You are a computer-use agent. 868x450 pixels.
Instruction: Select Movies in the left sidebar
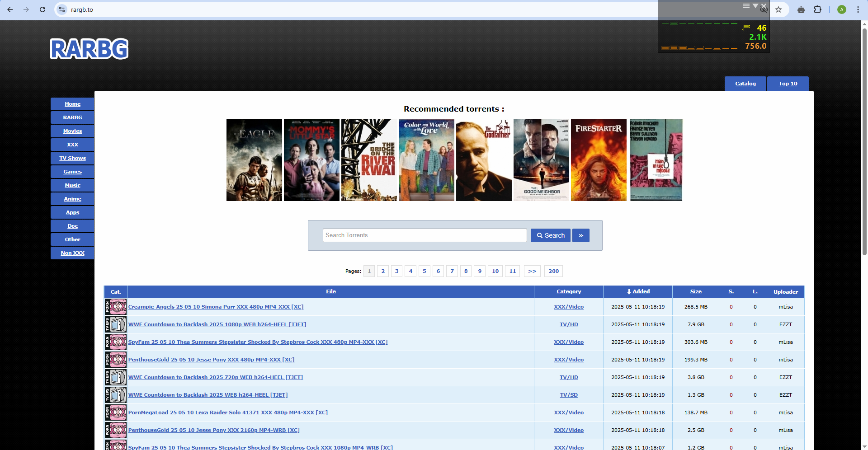pyautogui.click(x=72, y=131)
